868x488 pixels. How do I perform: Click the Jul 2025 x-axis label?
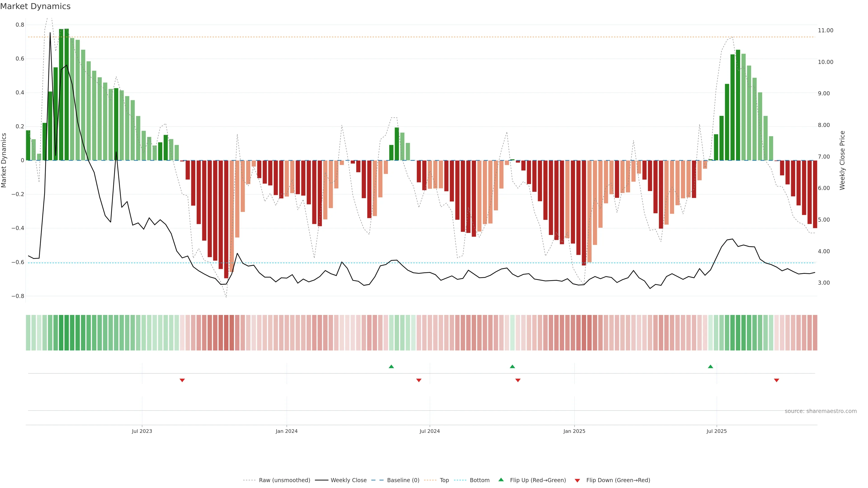(716, 431)
